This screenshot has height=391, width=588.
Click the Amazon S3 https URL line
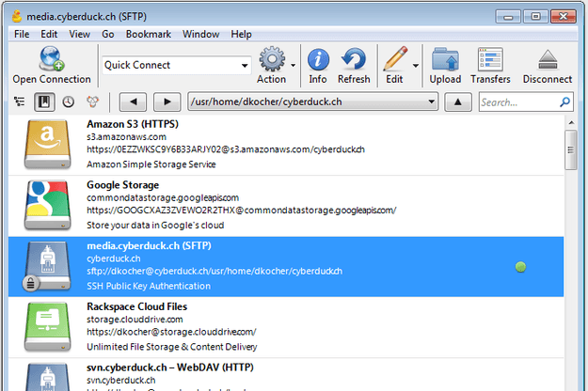(x=226, y=149)
